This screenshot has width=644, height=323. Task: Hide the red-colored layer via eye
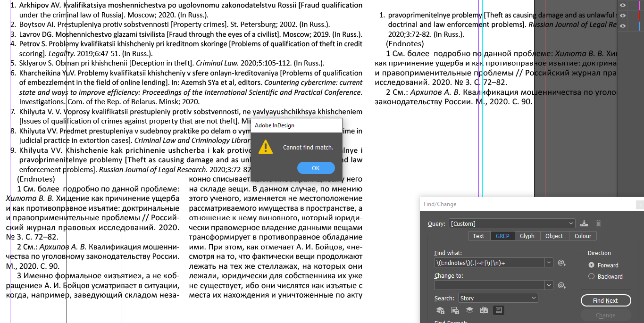pyautogui.click(x=623, y=16)
